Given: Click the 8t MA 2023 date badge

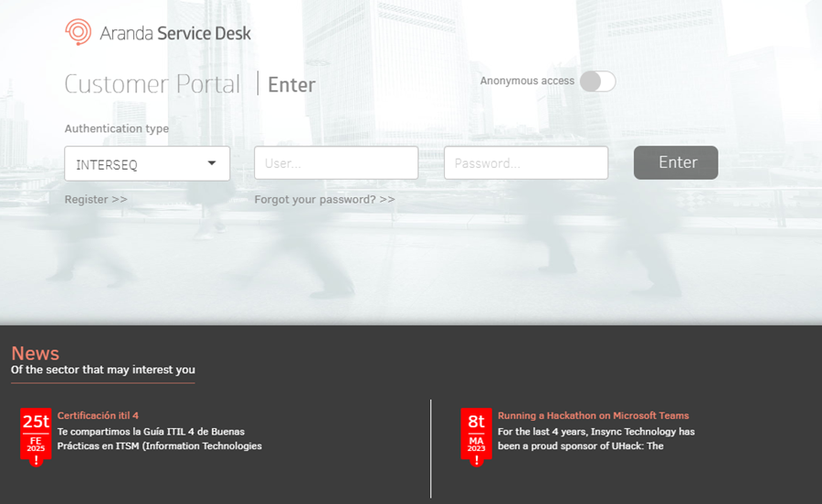Looking at the screenshot, I should pos(476,437).
